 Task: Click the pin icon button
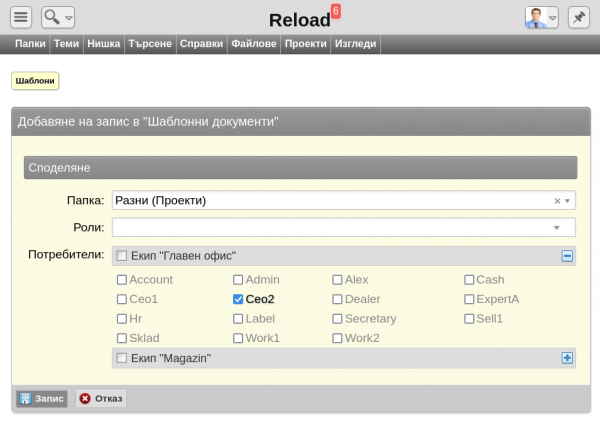[x=578, y=17]
